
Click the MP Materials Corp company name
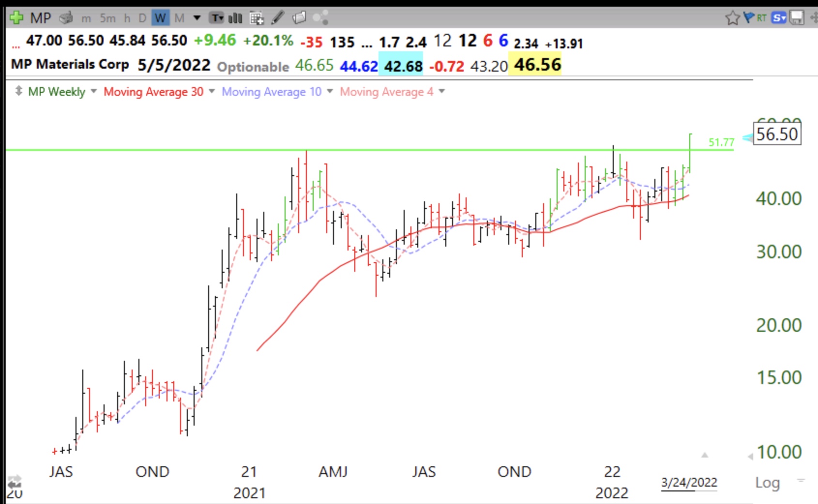point(70,64)
